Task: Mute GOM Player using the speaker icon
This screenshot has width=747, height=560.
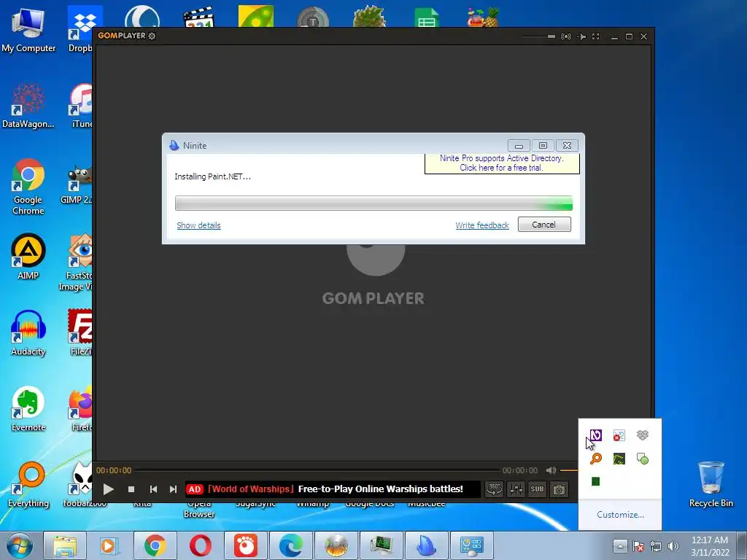Action: click(x=551, y=470)
